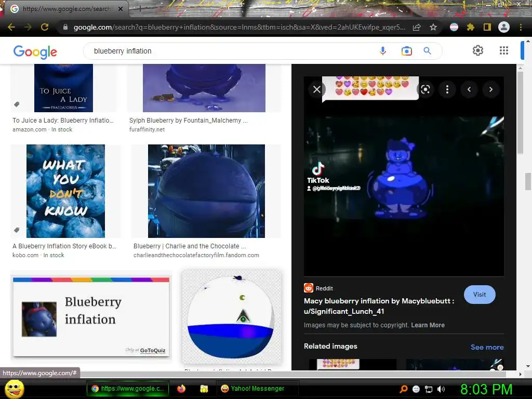Open the extensions puzzle piece icon
The height and width of the screenshot is (399, 532).
click(470, 27)
